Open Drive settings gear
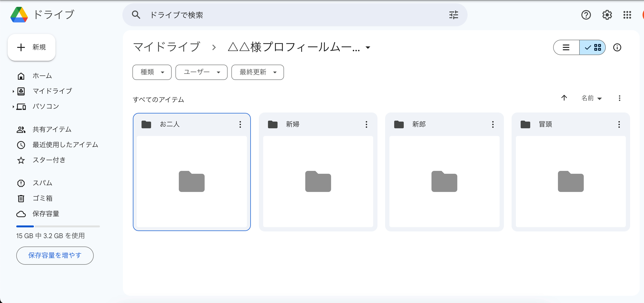The width and height of the screenshot is (644, 303). click(607, 15)
